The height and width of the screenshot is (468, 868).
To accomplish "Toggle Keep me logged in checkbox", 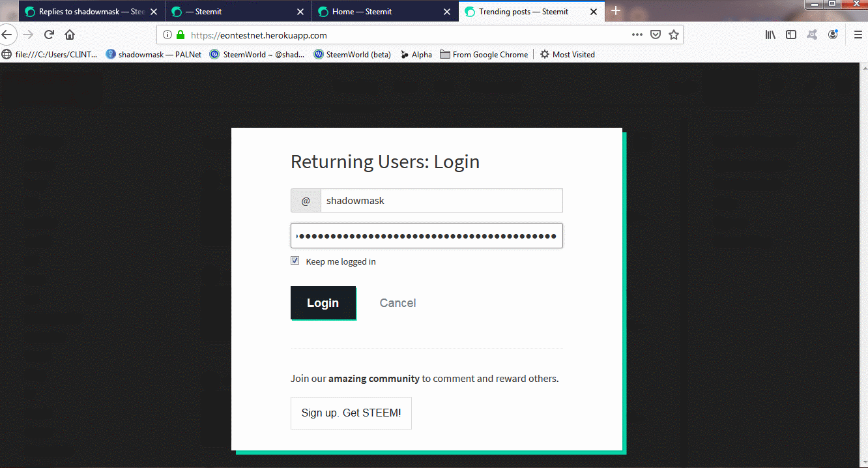I will pyautogui.click(x=295, y=261).
